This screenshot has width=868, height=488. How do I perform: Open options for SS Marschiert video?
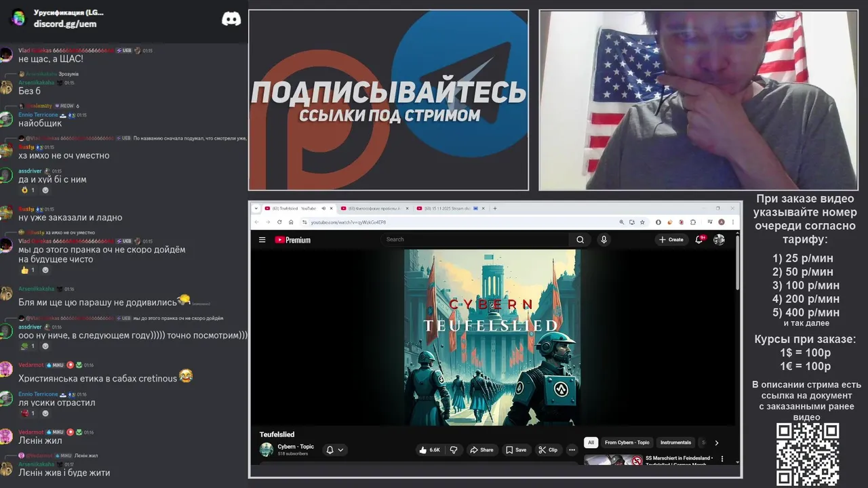point(722,459)
